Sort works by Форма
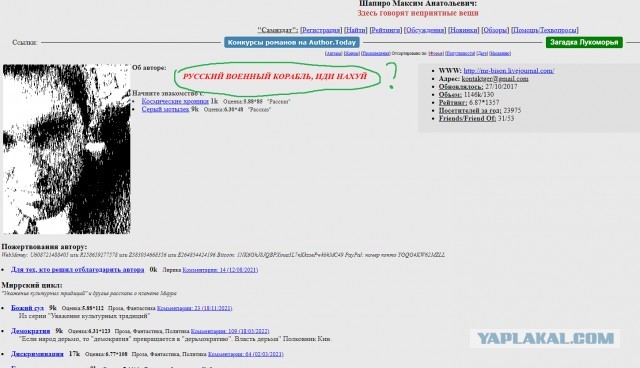The height and width of the screenshot is (368, 640). tap(436, 53)
